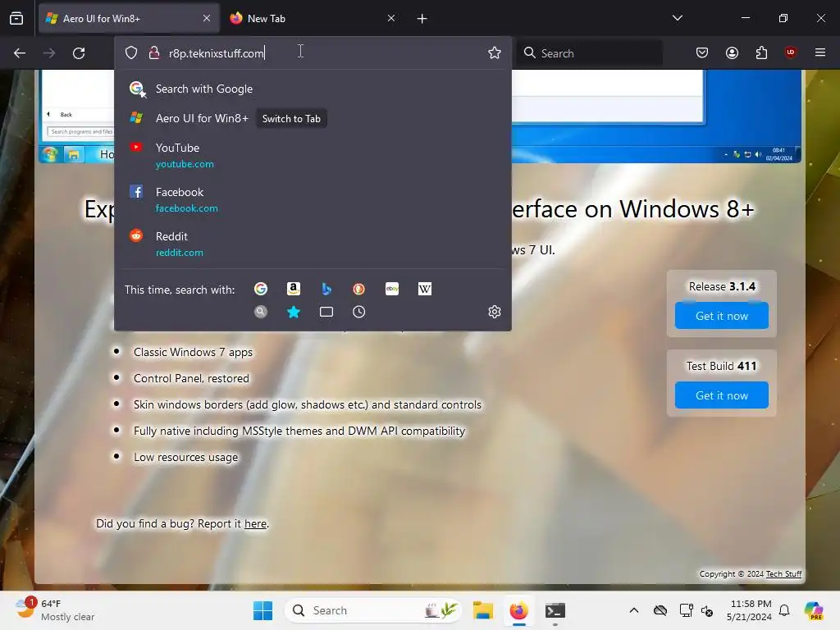This screenshot has width=840, height=630.
Task: Open Firefox account menu
Action: pyautogui.click(x=732, y=52)
